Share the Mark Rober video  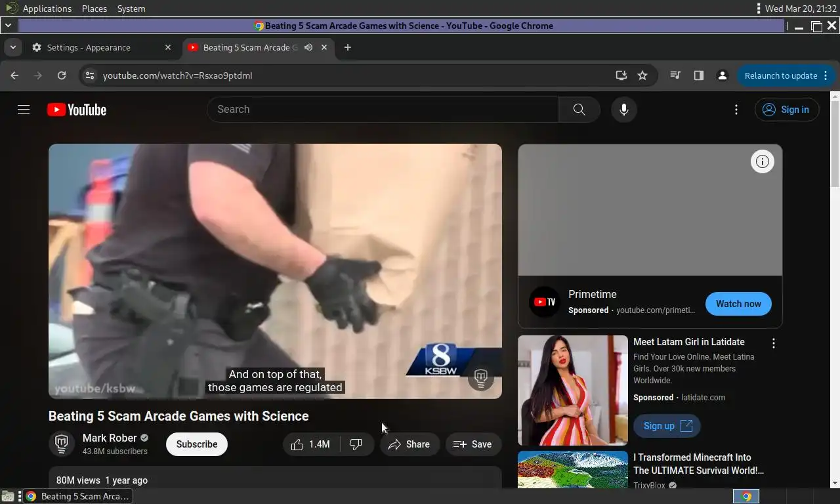[409, 444]
